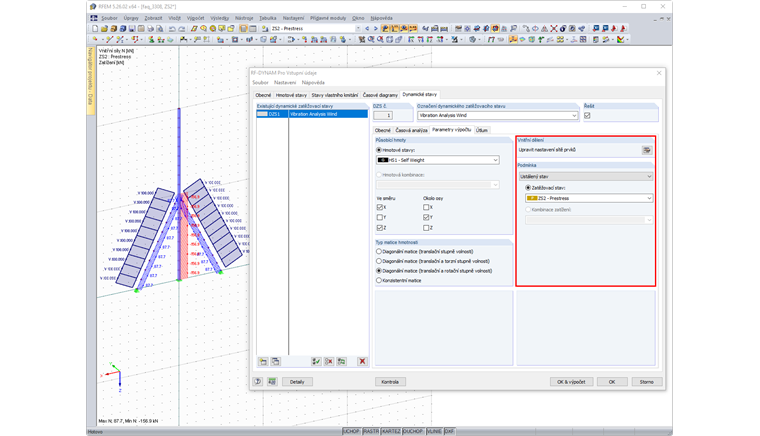Toggle UCHOP in status bar
Viewport: 760px width, 436px height.
pyautogui.click(x=351, y=431)
